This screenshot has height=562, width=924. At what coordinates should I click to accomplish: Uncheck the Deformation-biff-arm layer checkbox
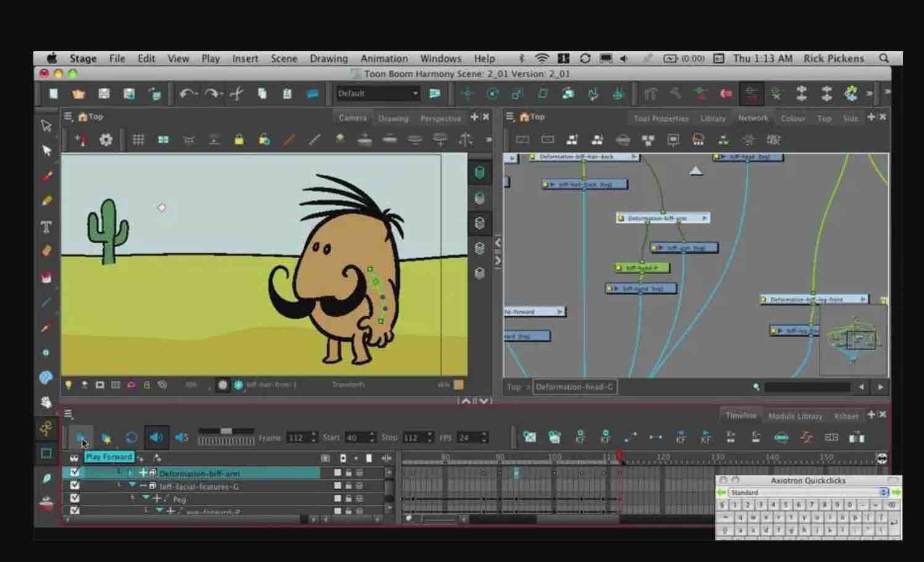coord(75,472)
